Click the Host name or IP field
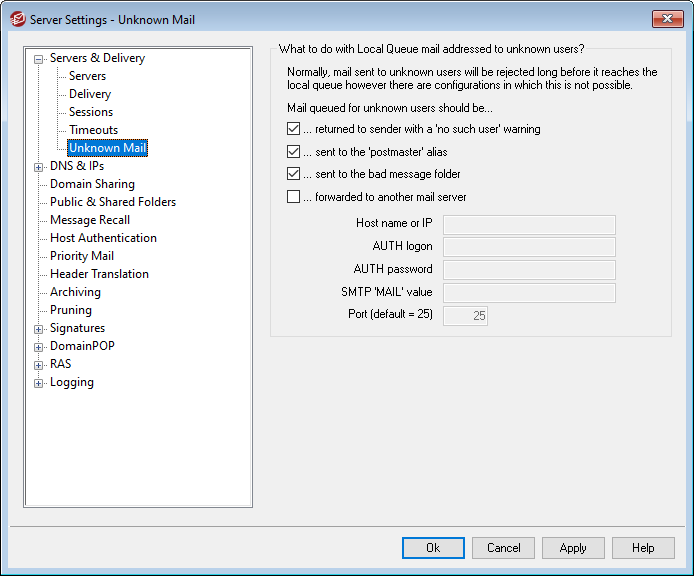 click(529, 224)
